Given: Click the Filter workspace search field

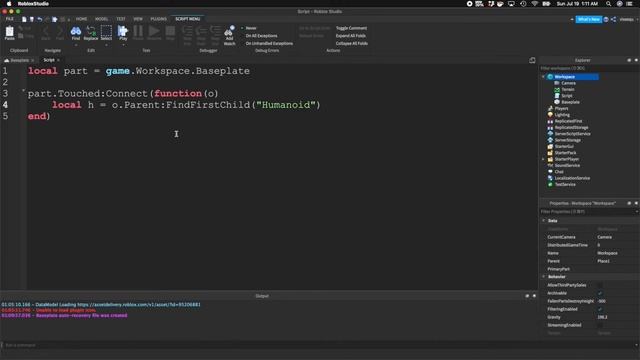Looking at the screenshot, I should point(589,68).
